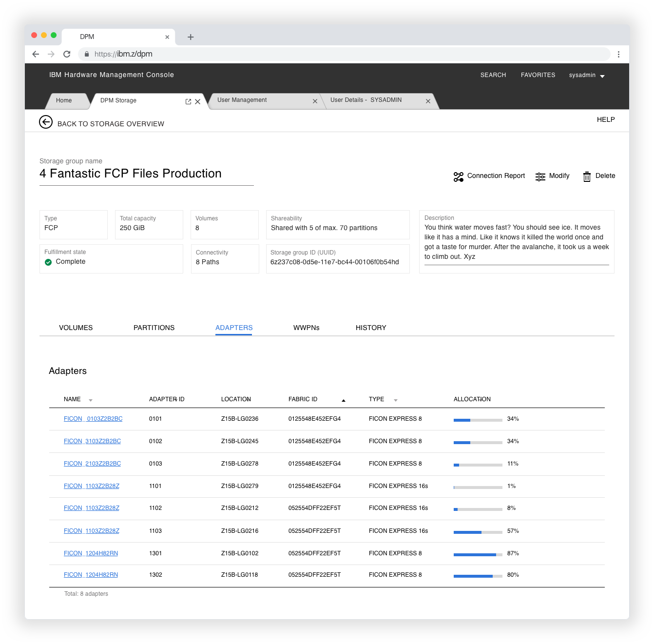This screenshot has height=644, width=654.
Task: Pop out the DPM Storage tab
Action: click(x=188, y=101)
